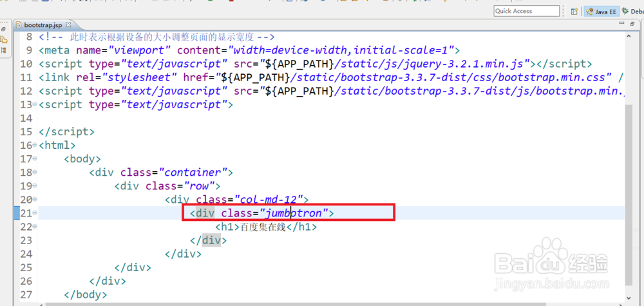Click "text/javascript" on line 13
The height and width of the screenshot is (306, 644).
173,105
